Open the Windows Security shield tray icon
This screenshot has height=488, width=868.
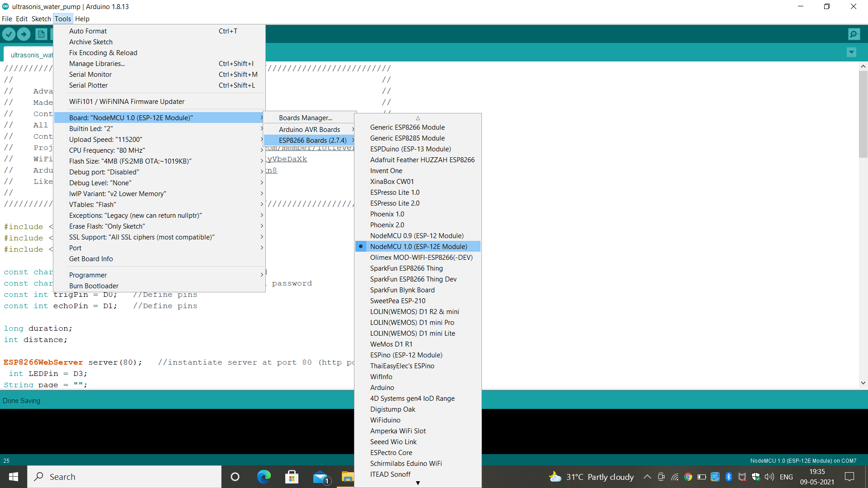(x=755, y=477)
